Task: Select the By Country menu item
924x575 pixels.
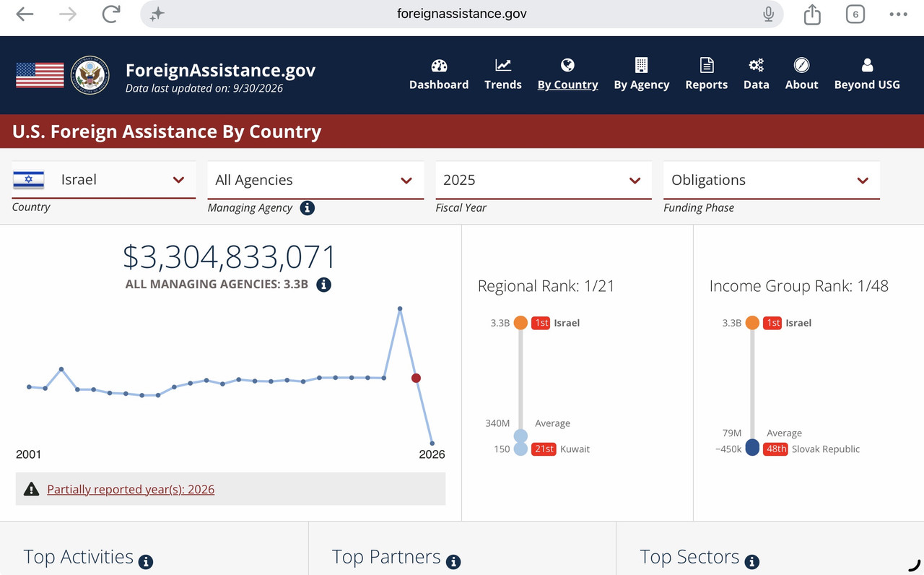Action: coord(567,85)
